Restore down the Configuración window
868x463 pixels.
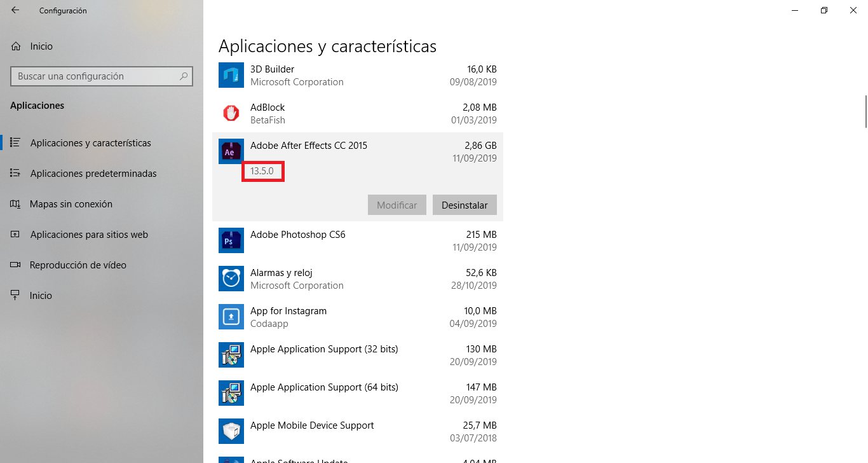(x=824, y=10)
